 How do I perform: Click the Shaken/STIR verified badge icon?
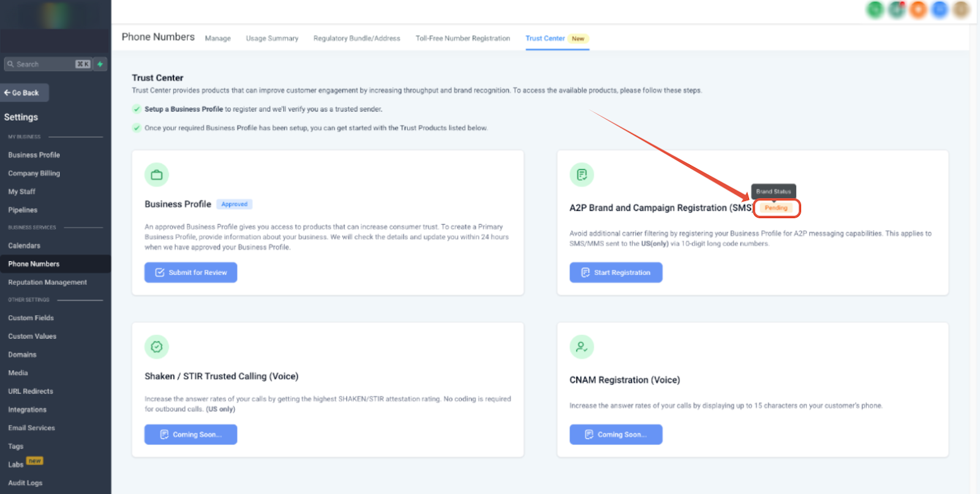point(157,347)
